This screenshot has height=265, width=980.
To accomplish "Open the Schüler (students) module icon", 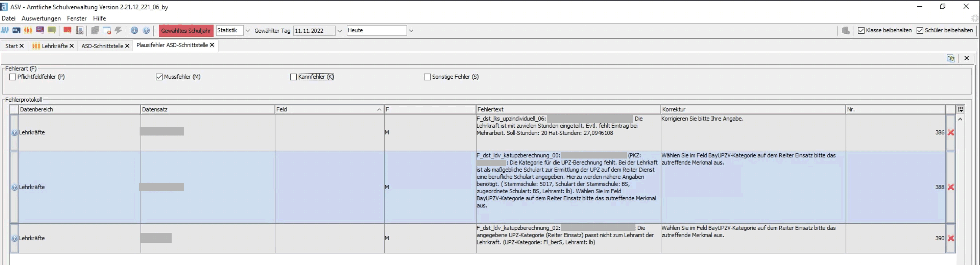I will pyautogui.click(x=5, y=30).
